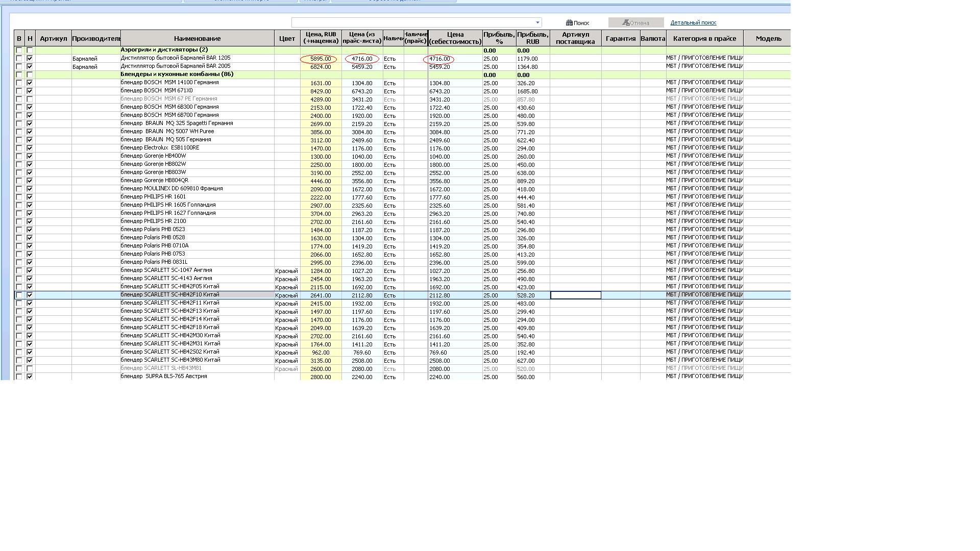Viewport: 980px width, 551px height.
Task: Click the Артикул column header
Action: click(x=54, y=38)
